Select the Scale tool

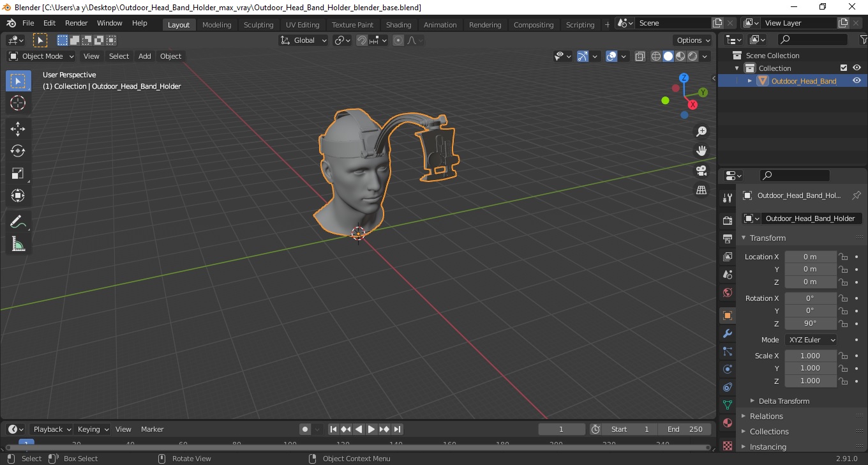point(18,174)
